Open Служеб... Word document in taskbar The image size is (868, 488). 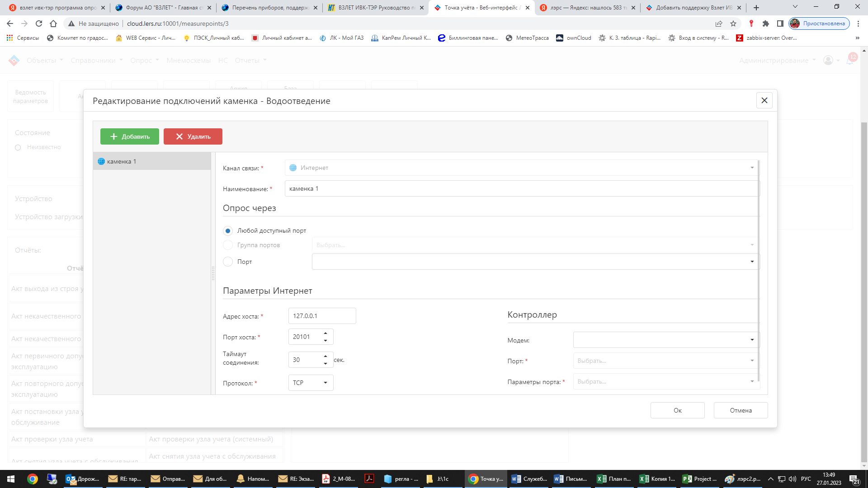point(529,479)
